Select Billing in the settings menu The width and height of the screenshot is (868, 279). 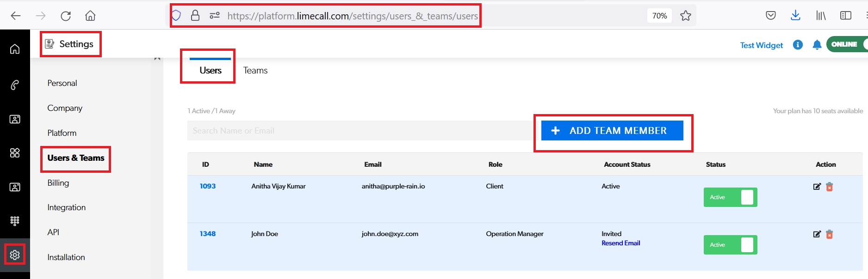pos(58,183)
